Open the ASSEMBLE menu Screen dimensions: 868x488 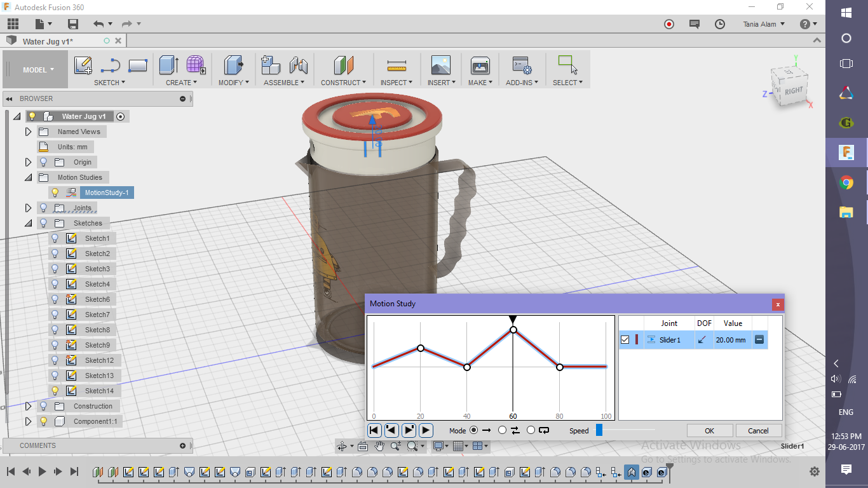click(x=284, y=83)
